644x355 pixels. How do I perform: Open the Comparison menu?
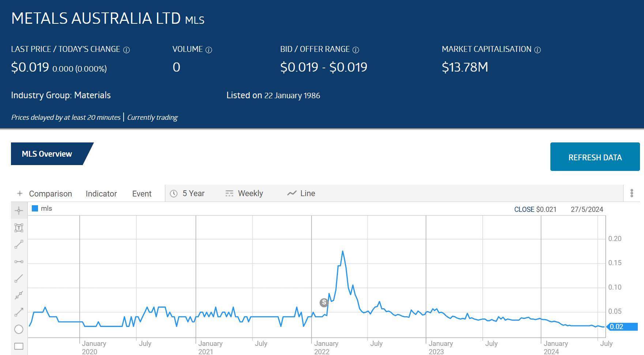click(x=50, y=194)
